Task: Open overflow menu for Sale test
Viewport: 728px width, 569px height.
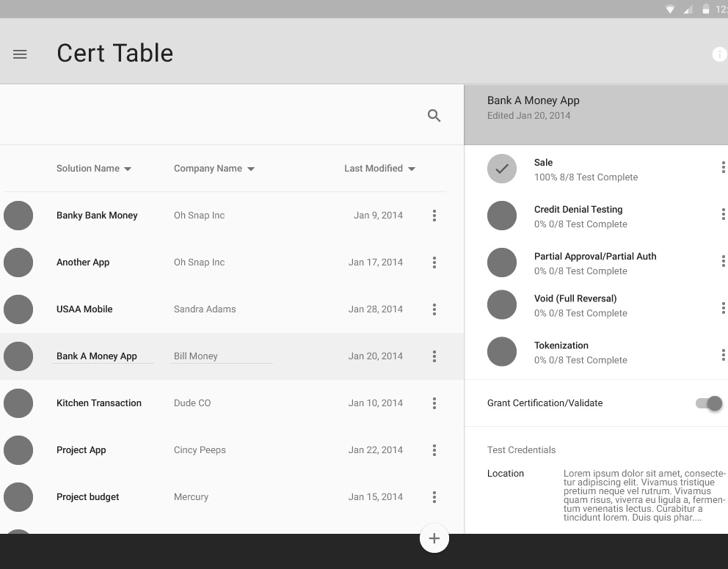Action: click(723, 168)
